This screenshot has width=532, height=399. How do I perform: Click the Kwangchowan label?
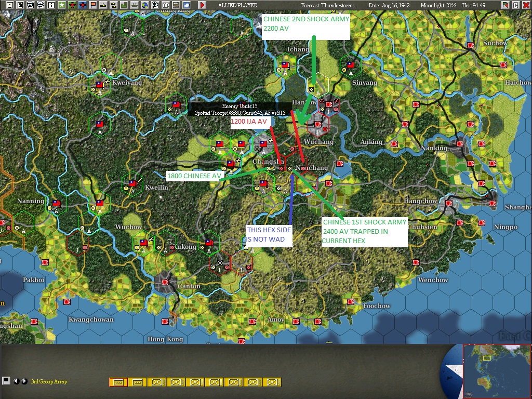(x=91, y=320)
